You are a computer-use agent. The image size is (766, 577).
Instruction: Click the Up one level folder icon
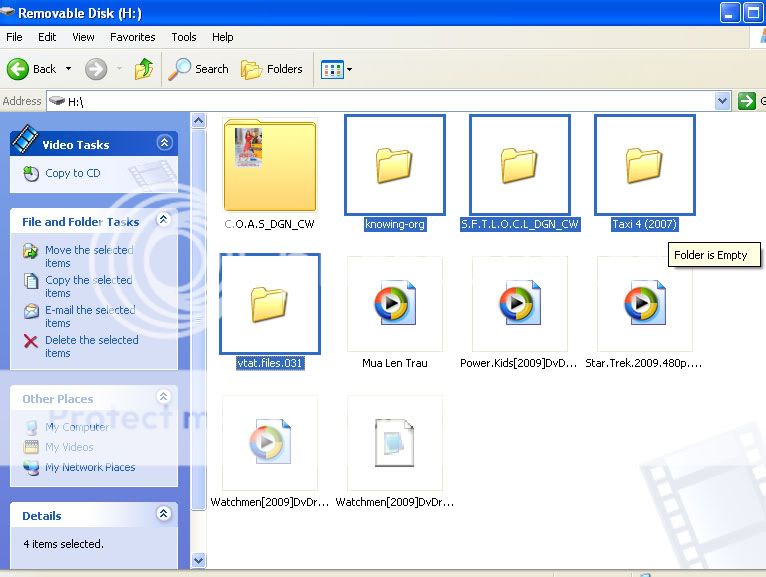pos(145,69)
